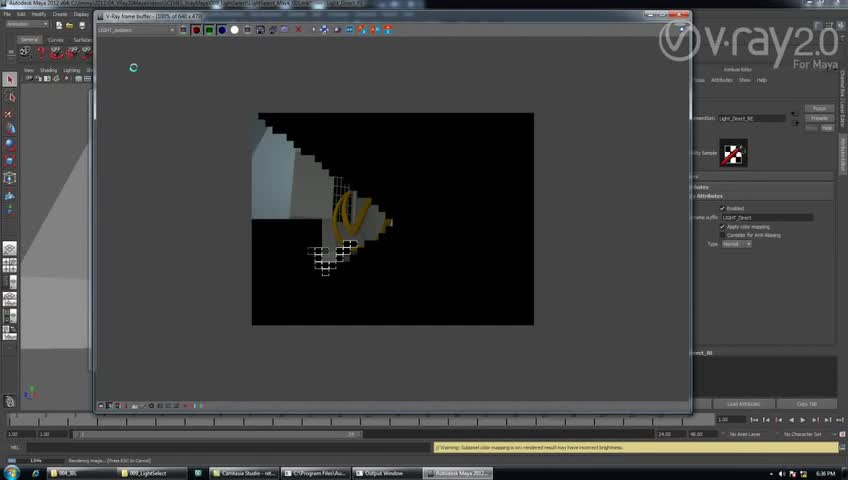Open the No Anim Layer dropdown
The height and width of the screenshot is (480, 848).
pos(744,434)
